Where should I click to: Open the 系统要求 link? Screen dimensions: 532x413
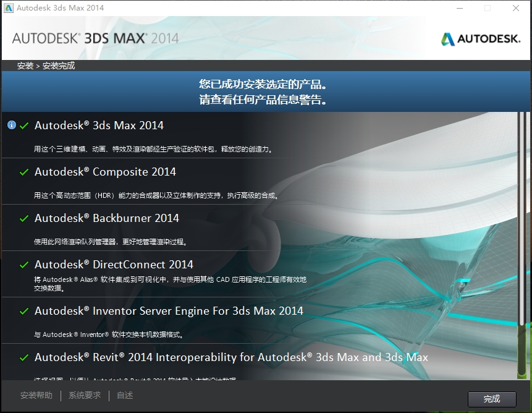[85, 396]
